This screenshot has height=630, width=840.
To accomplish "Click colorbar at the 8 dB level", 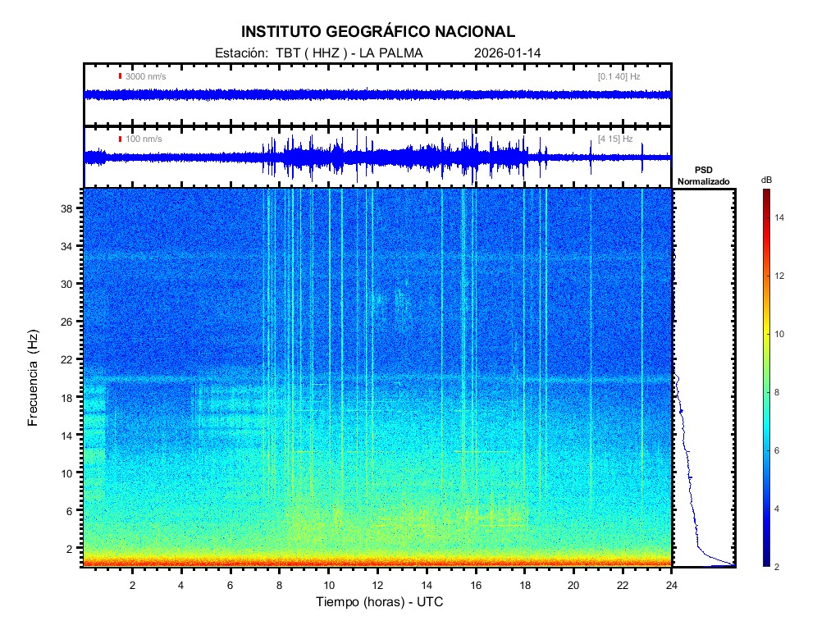I will [x=765, y=393].
